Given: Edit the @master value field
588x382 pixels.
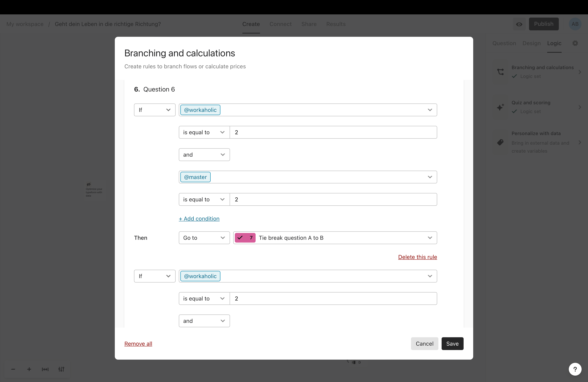Looking at the screenshot, I should coord(333,199).
